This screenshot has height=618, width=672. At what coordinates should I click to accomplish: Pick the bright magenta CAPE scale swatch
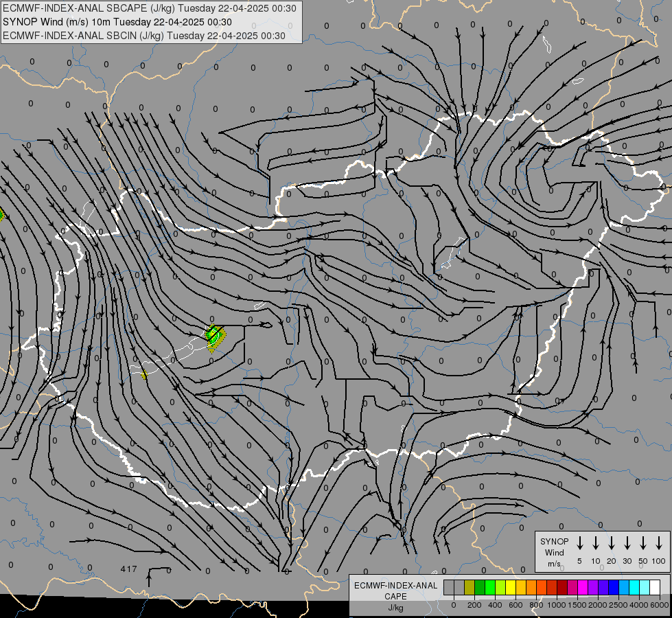583,588
